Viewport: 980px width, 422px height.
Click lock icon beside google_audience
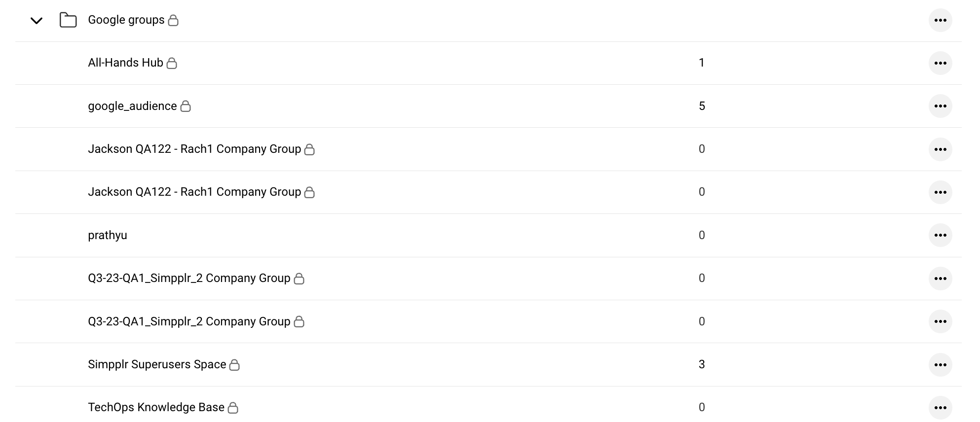point(186,106)
